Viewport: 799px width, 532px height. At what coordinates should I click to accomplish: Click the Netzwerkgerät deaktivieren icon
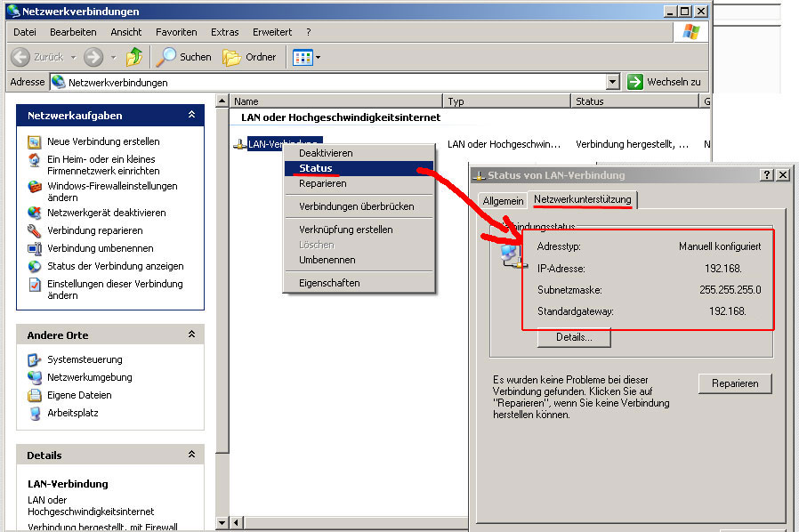[x=34, y=213]
